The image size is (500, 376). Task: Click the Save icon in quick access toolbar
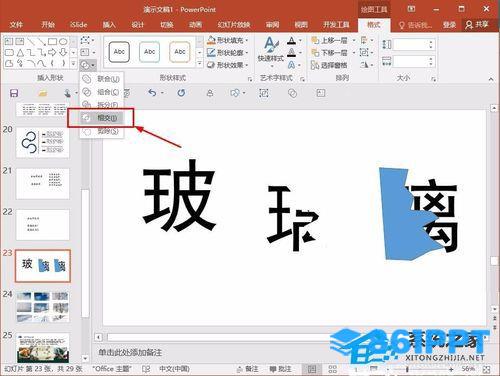14,93
